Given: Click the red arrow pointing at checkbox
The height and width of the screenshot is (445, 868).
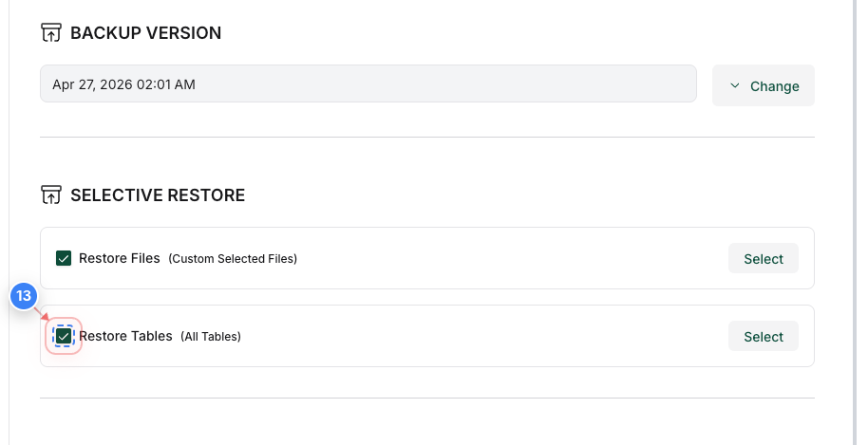Looking at the screenshot, I should click(x=42, y=313).
